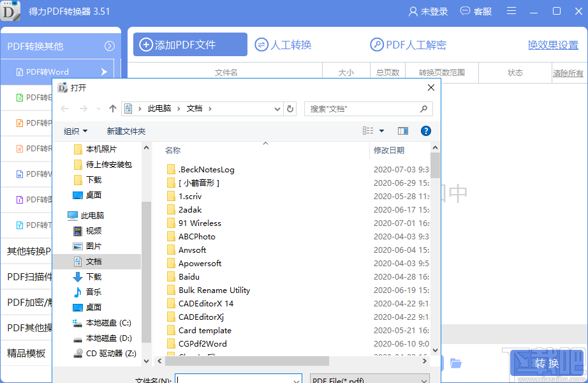Click the 文件名 filename input field
This screenshot has height=383, width=588.
pyautogui.click(x=239, y=379)
